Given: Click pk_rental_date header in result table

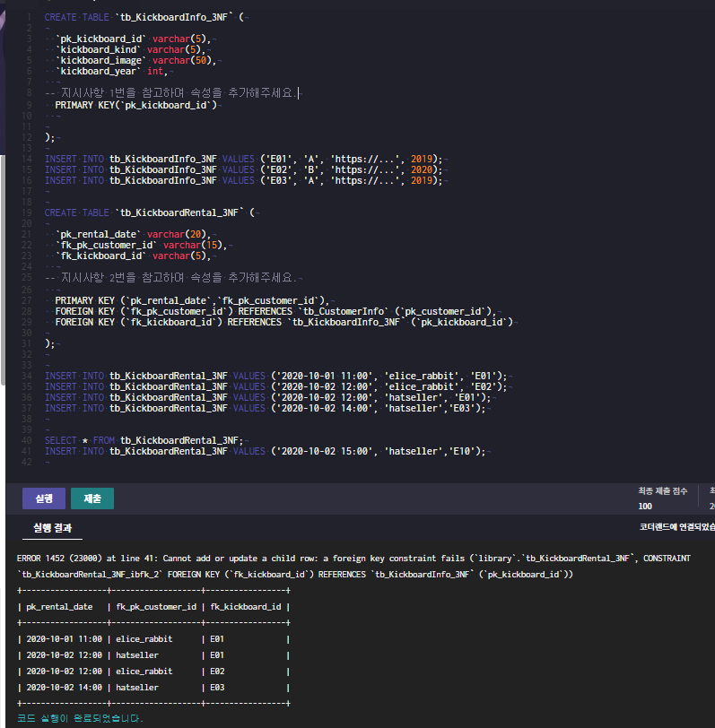Looking at the screenshot, I should coord(59,607).
